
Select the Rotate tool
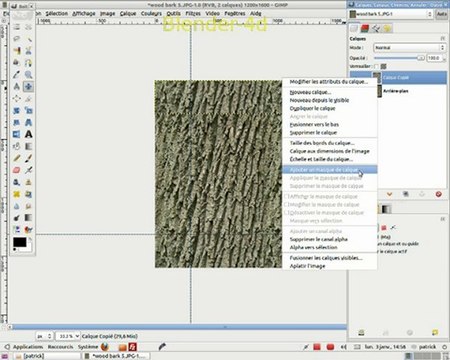tap(17, 111)
